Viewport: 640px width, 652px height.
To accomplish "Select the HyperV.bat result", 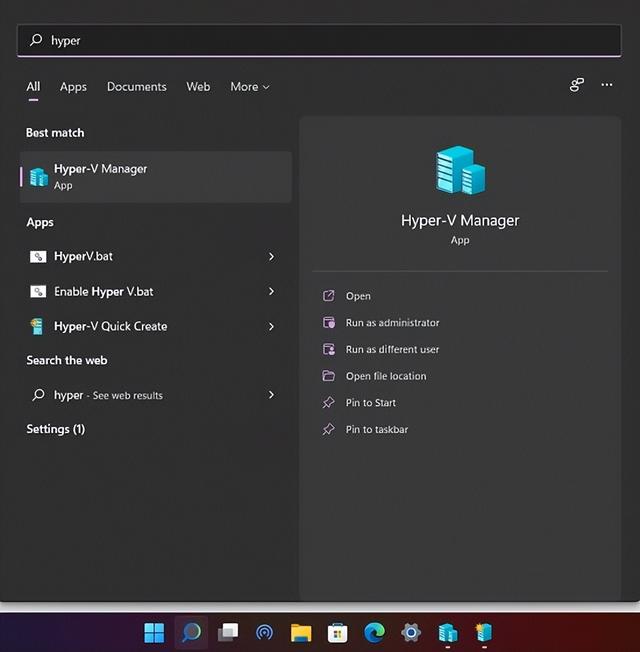I will 156,257.
